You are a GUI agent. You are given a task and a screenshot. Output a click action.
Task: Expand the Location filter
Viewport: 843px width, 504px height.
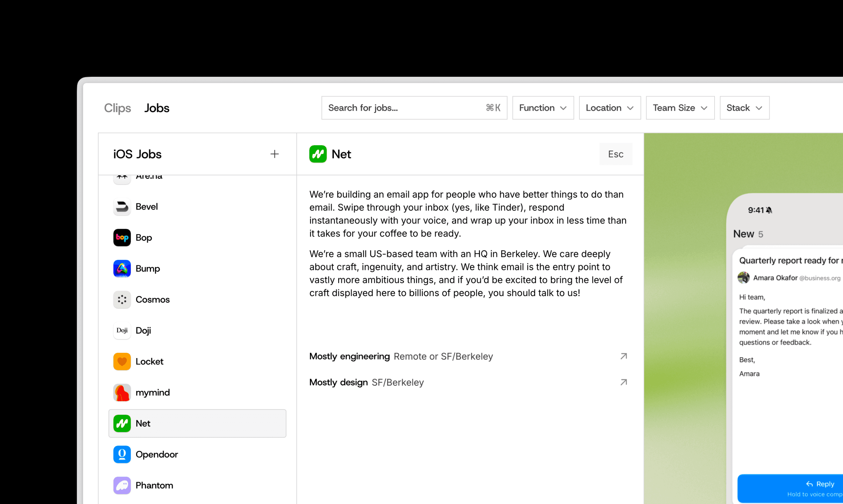coord(609,108)
